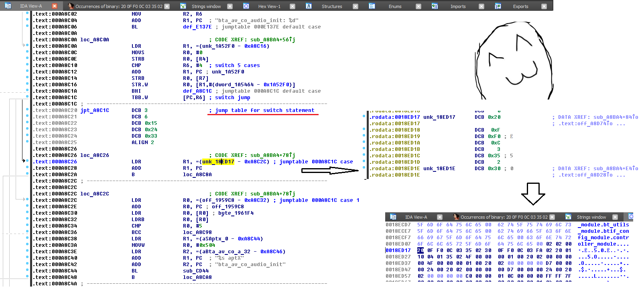Close the Exports tab

[544, 6]
